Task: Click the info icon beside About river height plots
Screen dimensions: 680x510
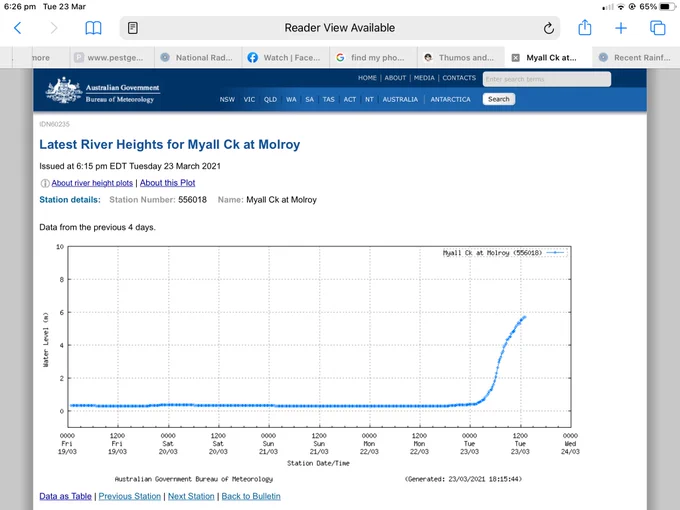Action: (x=45, y=183)
